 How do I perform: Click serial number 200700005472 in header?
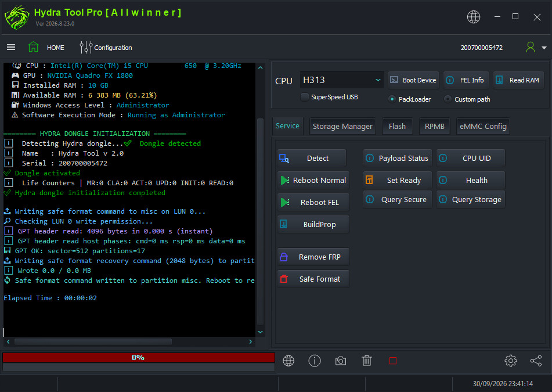pyautogui.click(x=482, y=48)
